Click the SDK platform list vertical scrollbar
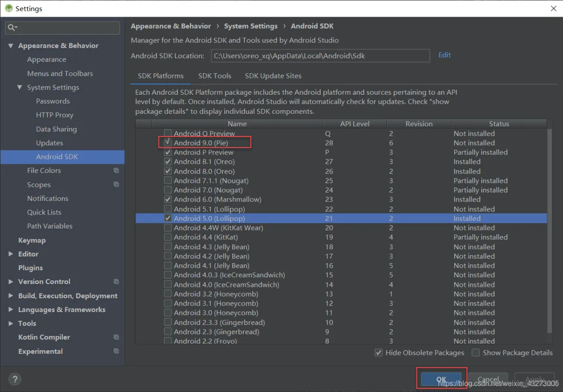 550,228
